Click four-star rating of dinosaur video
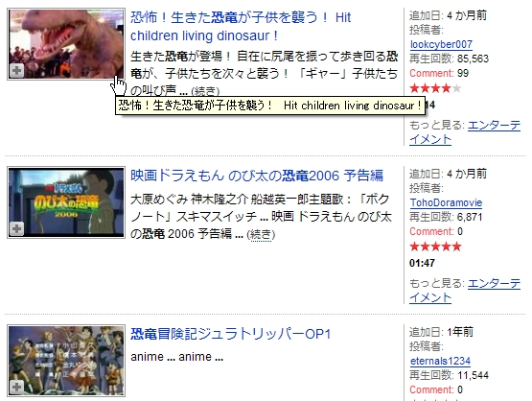The width and height of the screenshot is (532, 401). pyautogui.click(x=435, y=88)
